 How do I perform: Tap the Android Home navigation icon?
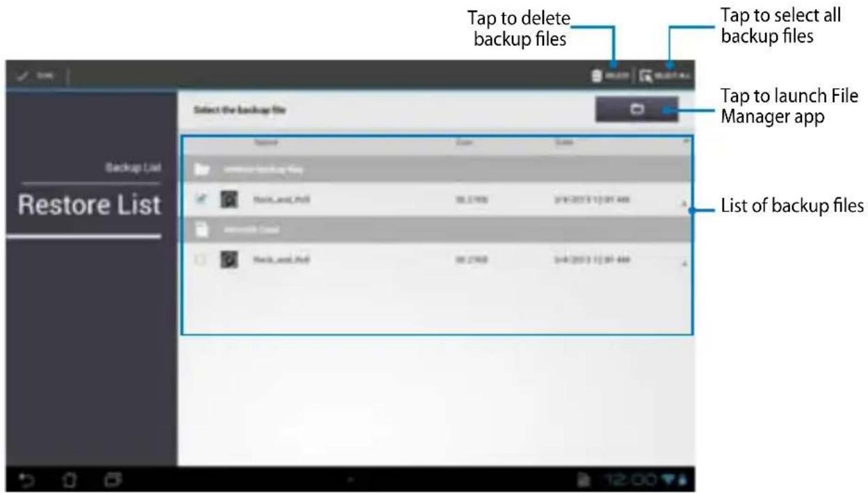pyautogui.click(x=68, y=480)
